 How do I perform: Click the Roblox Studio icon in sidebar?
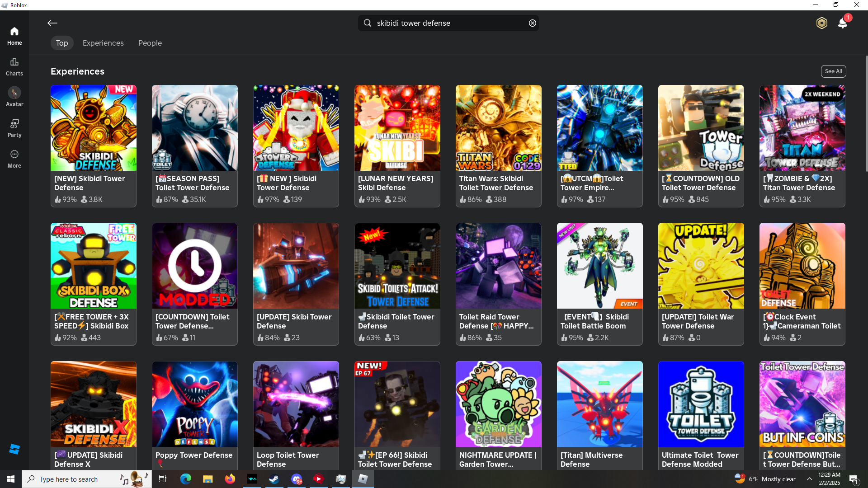point(14,449)
